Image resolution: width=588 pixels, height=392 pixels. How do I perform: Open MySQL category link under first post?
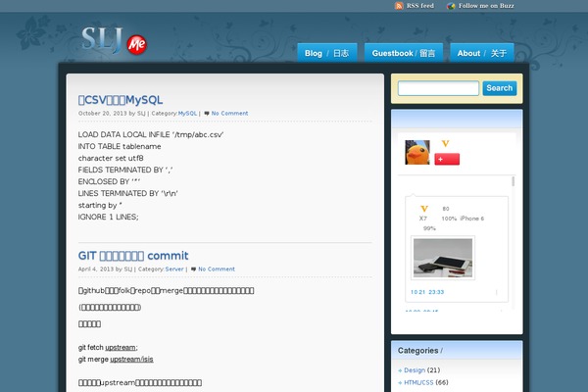[187, 114]
